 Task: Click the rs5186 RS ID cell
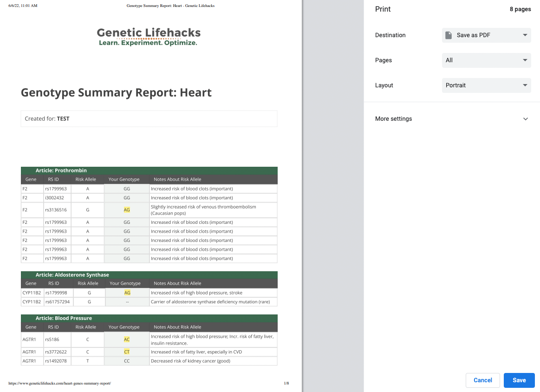coord(57,340)
